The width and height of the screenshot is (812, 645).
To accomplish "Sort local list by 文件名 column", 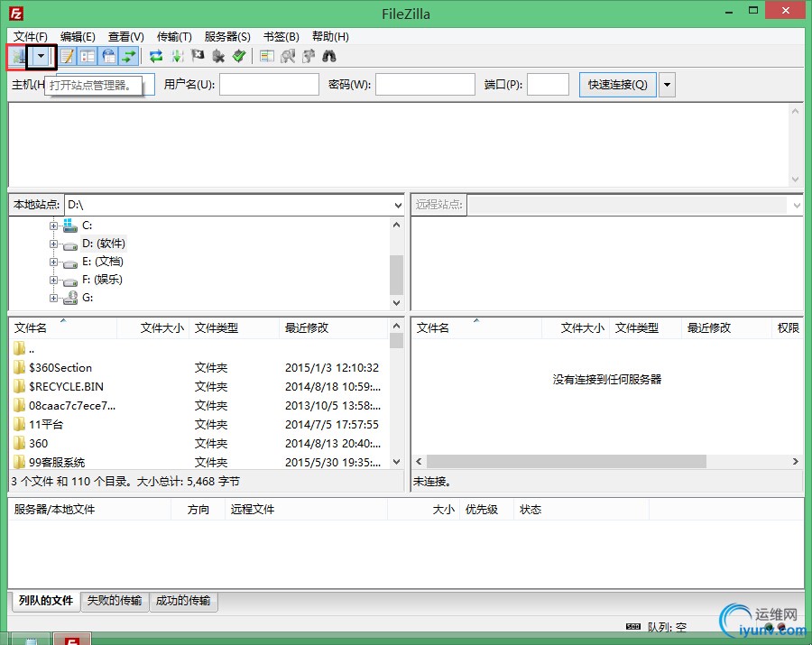I will (63, 327).
